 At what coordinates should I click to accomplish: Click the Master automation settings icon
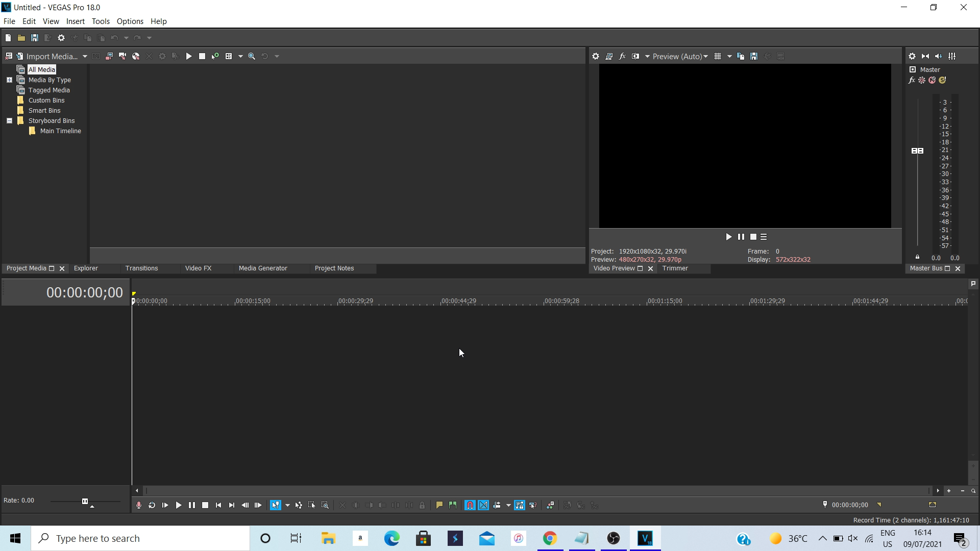(922, 80)
